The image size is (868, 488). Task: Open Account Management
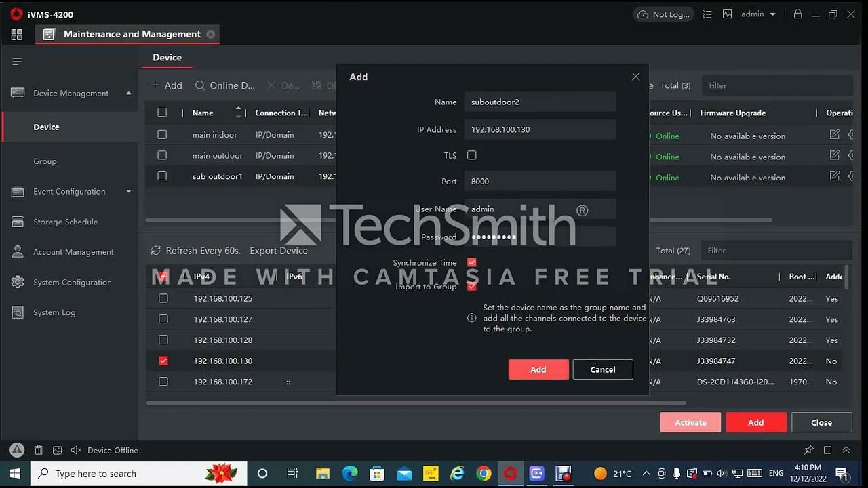(73, 252)
